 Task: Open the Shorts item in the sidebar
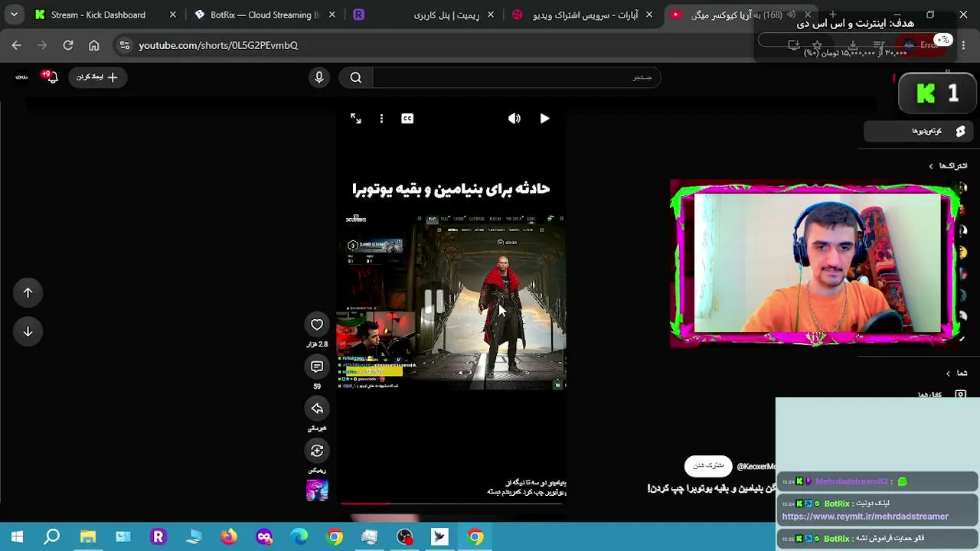[919, 132]
